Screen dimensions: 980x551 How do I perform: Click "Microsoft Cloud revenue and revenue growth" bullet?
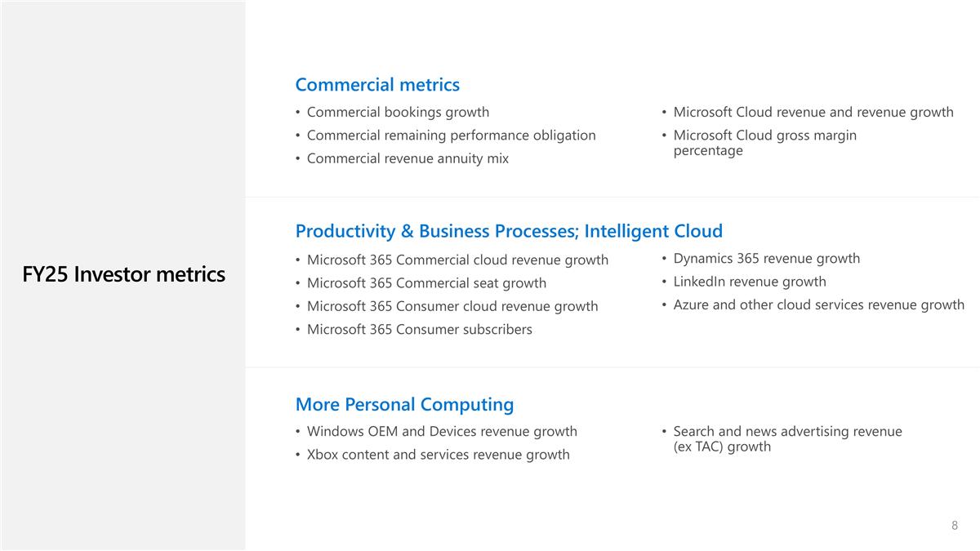pos(813,112)
